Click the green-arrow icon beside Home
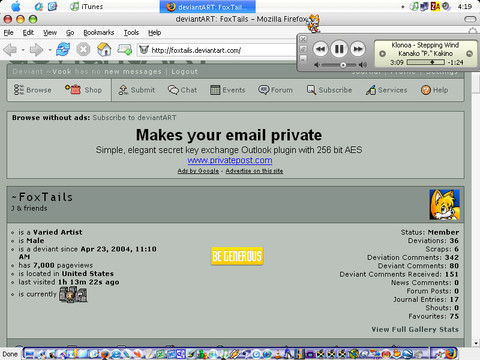 coord(124,50)
